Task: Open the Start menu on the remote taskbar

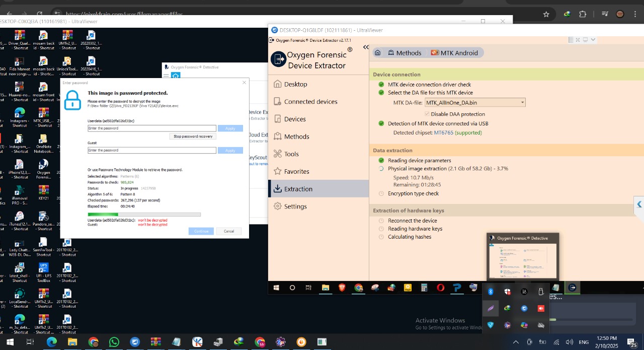Action: click(276, 288)
